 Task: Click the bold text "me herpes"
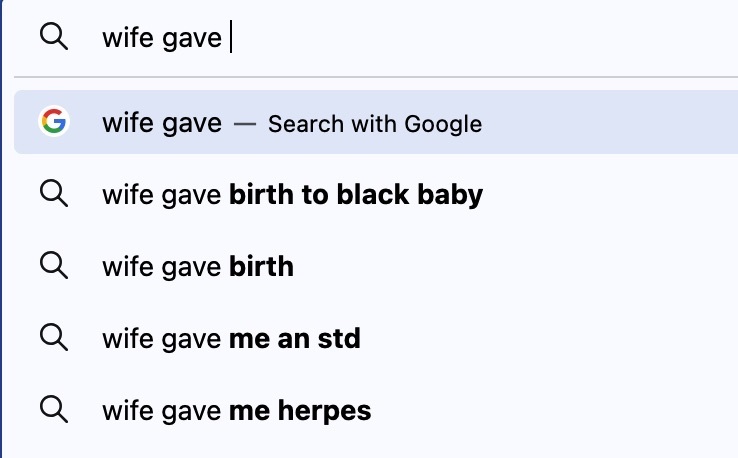point(300,410)
